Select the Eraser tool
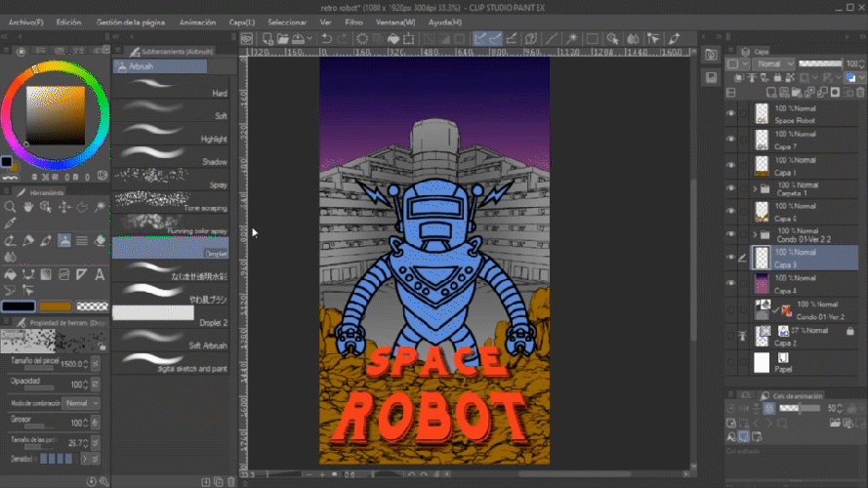This screenshot has width=868, height=488. point(101,241)
